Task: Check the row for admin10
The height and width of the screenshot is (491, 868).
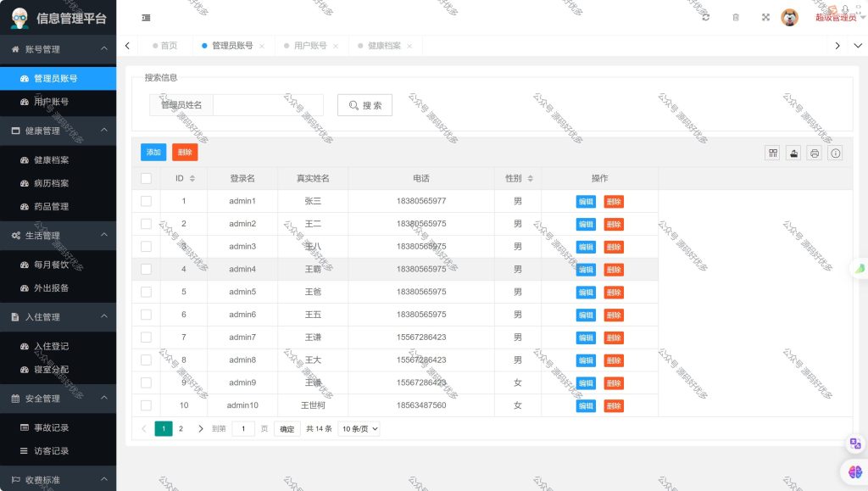Action: (x=146, y=405)
